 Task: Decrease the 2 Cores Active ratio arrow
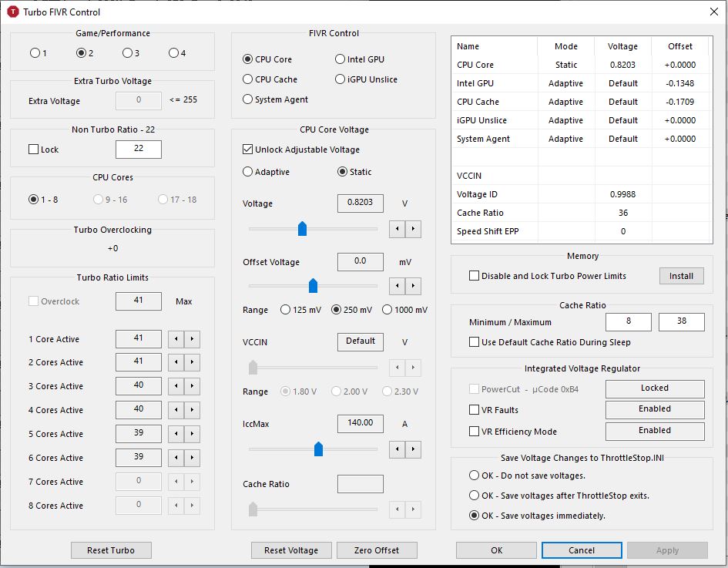(x=176, y=362)
